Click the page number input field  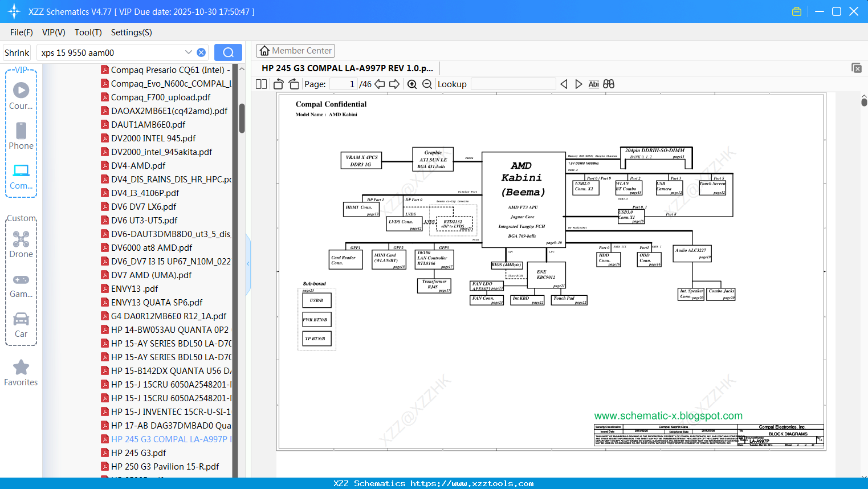343,84
